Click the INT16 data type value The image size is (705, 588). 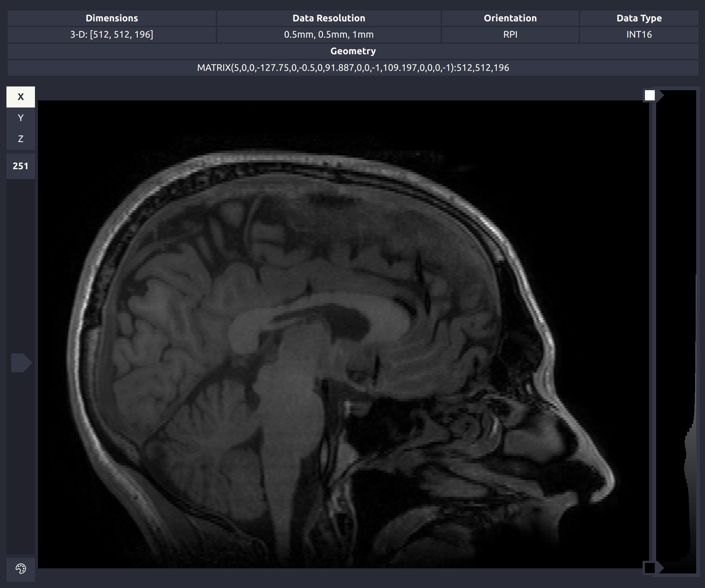click(x=639, y=35)
